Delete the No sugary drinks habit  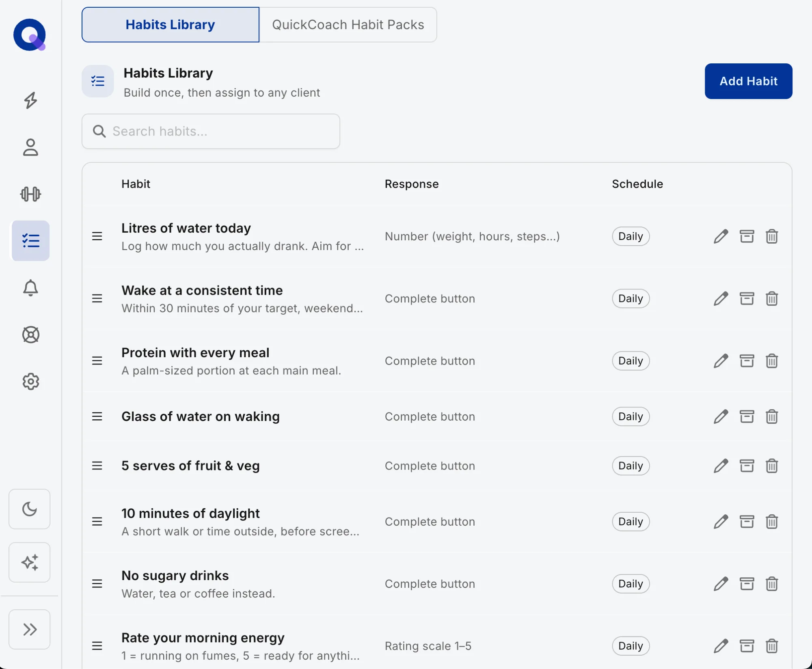(771, 584)
